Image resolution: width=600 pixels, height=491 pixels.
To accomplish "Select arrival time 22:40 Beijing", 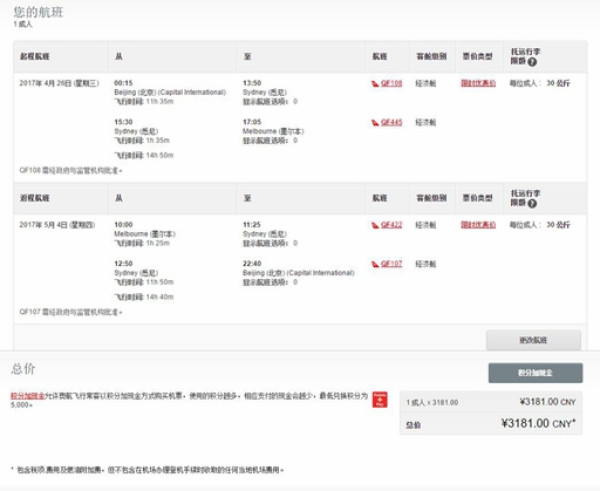I will (x=252, y=264).
